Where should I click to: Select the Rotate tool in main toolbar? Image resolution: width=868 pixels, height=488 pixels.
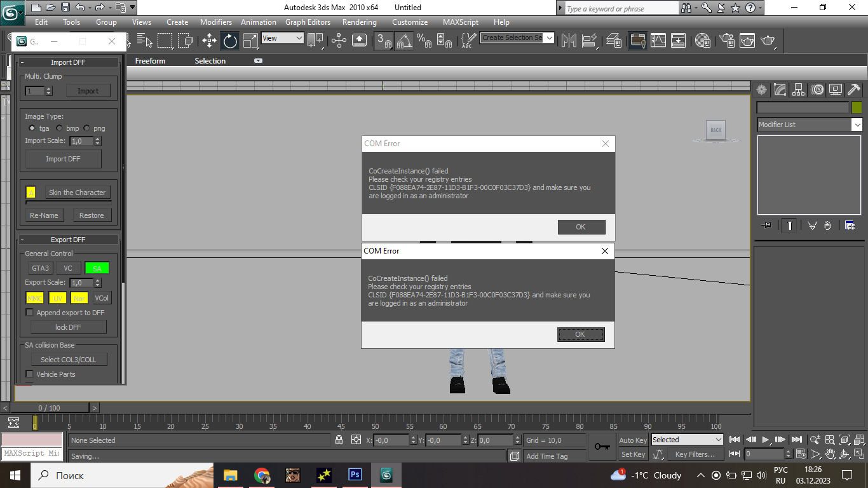point(230,41)
